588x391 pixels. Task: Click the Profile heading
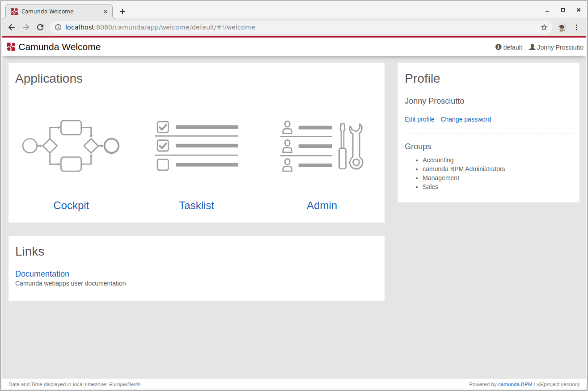tap(423, 79)
